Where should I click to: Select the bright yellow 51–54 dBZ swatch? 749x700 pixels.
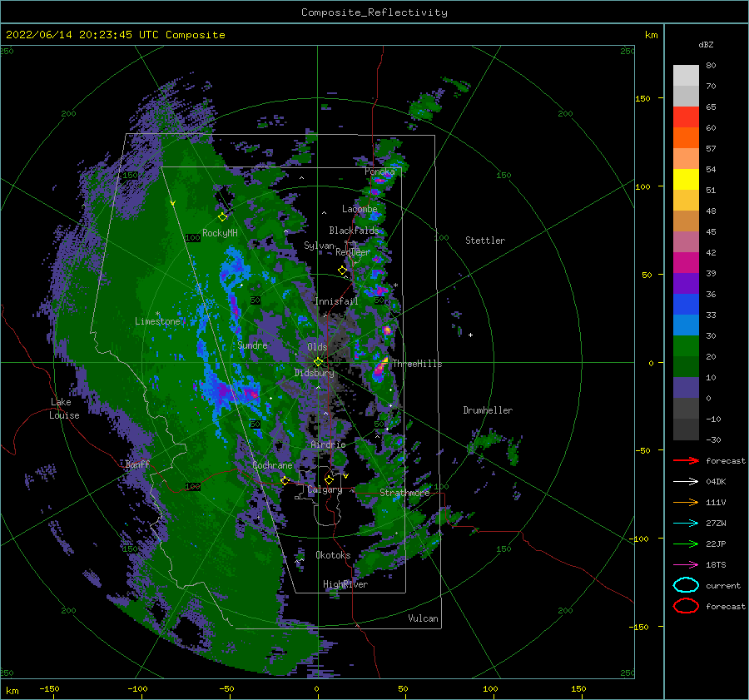coord(686,179)
